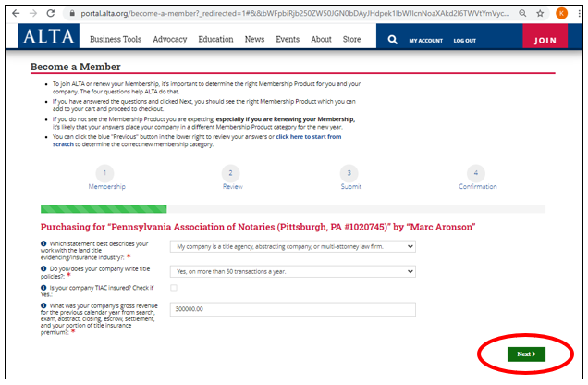
Task: Open Events menu
Action: [x=288, y=40]
